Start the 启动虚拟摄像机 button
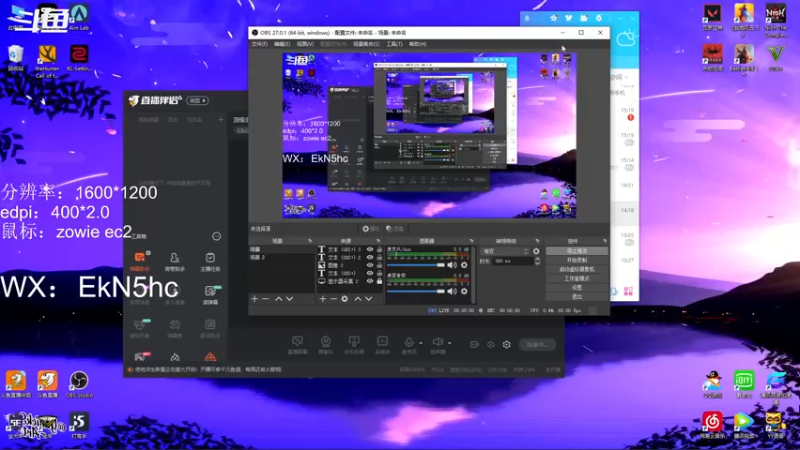 pyautogui.click(x=577, y=269)
